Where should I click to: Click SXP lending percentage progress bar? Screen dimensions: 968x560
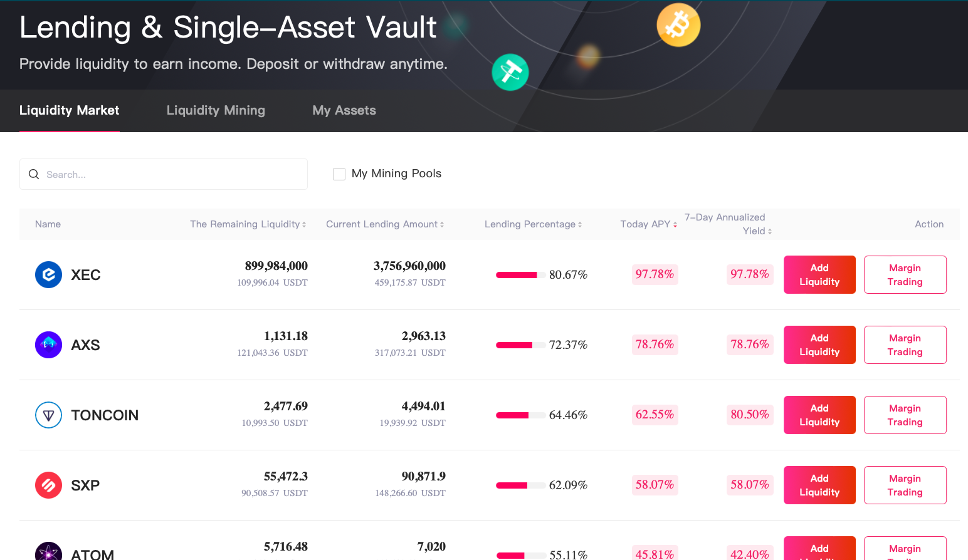(x=520, y=485)
